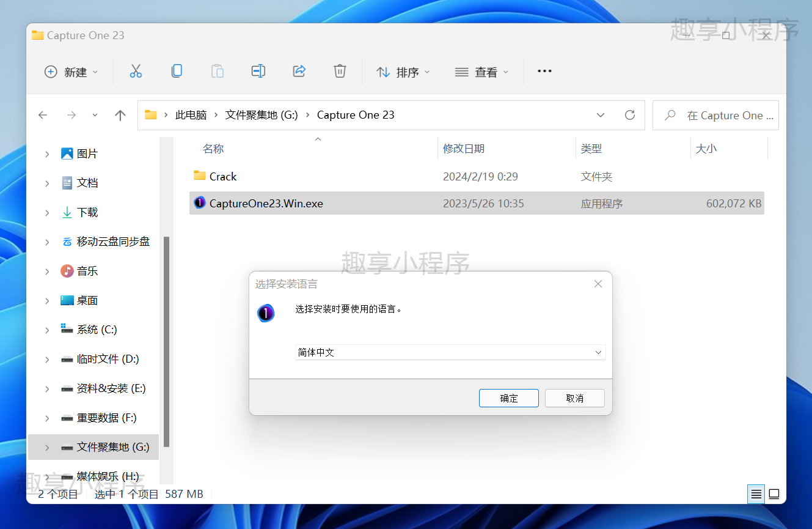Image resolution: width=812 pixels, height=529 pixels.
Task: Expand the 重要数据 (F:) tree node
Action: point(47,418)
